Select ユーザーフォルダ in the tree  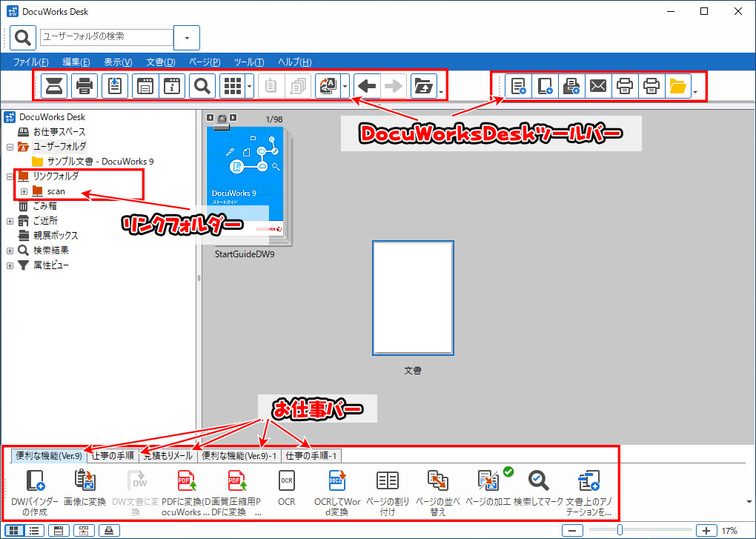[59, 146]
